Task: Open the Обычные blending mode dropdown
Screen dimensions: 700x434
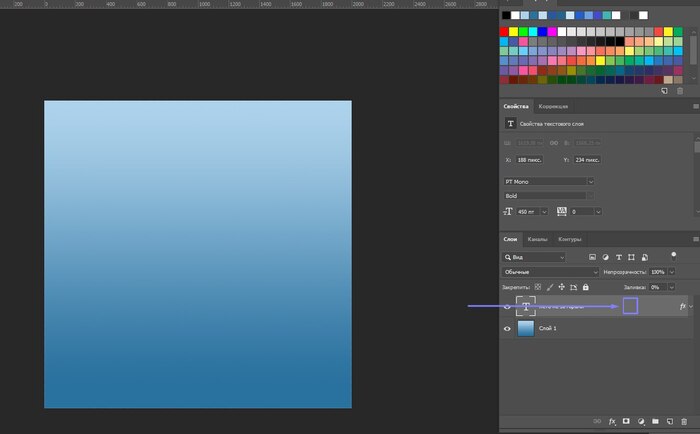Action: [x=549, y=272]
